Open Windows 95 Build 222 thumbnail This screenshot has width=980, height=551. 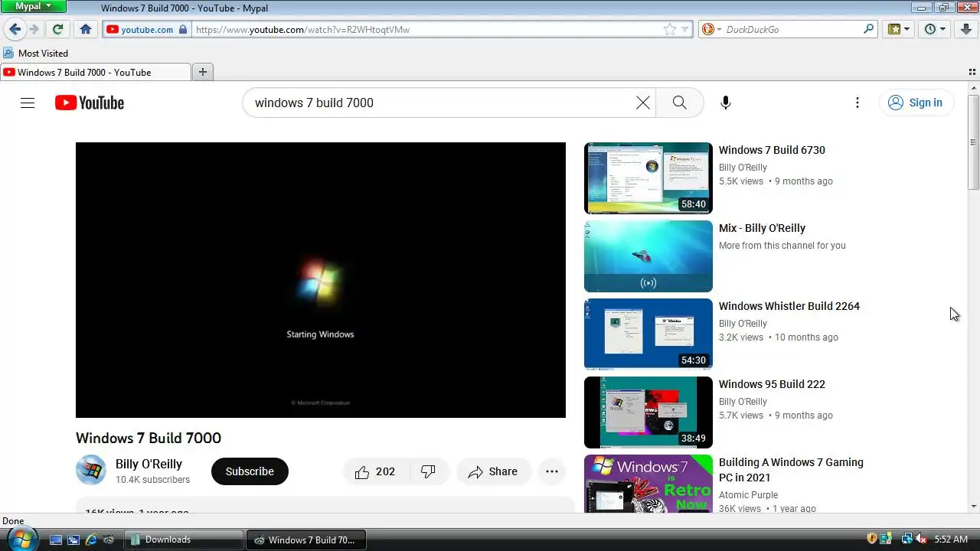pos(648,412)
